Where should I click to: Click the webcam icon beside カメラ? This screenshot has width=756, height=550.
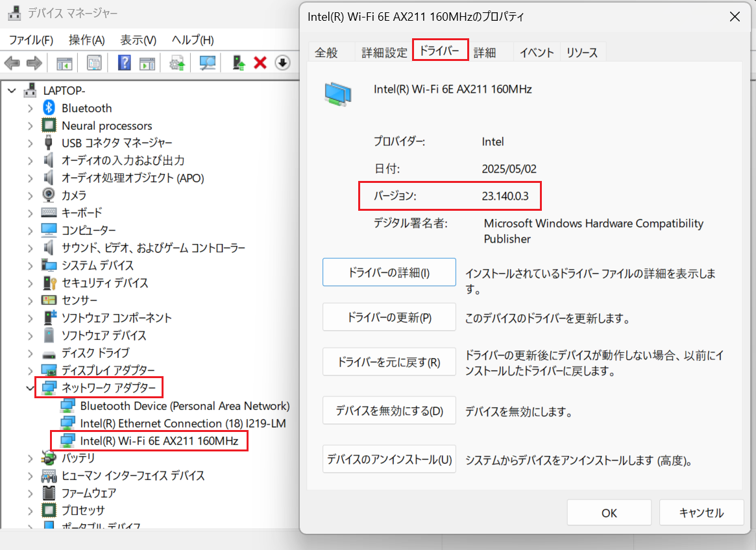pos(48,195)
